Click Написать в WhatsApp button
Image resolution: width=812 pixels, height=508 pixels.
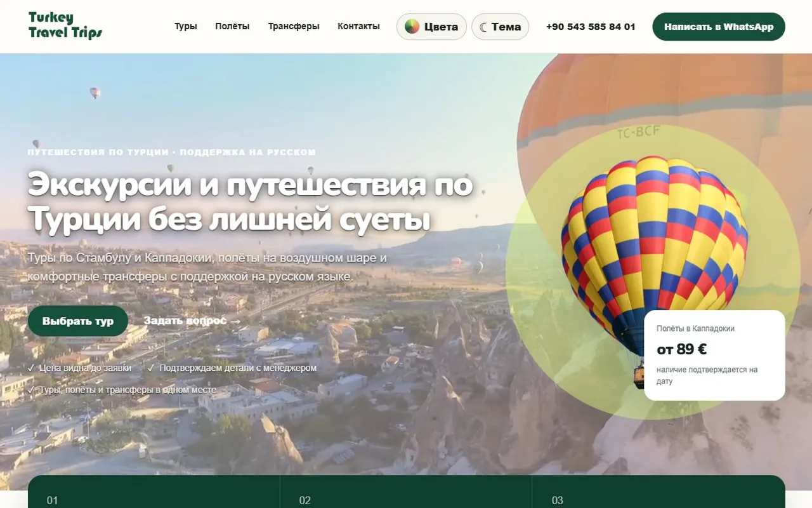coord(719,27)
